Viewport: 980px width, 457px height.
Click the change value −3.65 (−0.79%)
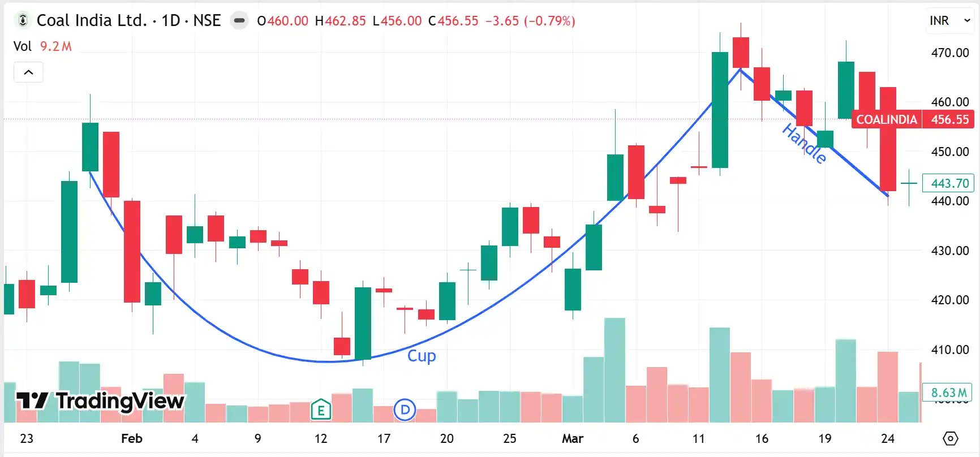[x=530, y=21]
